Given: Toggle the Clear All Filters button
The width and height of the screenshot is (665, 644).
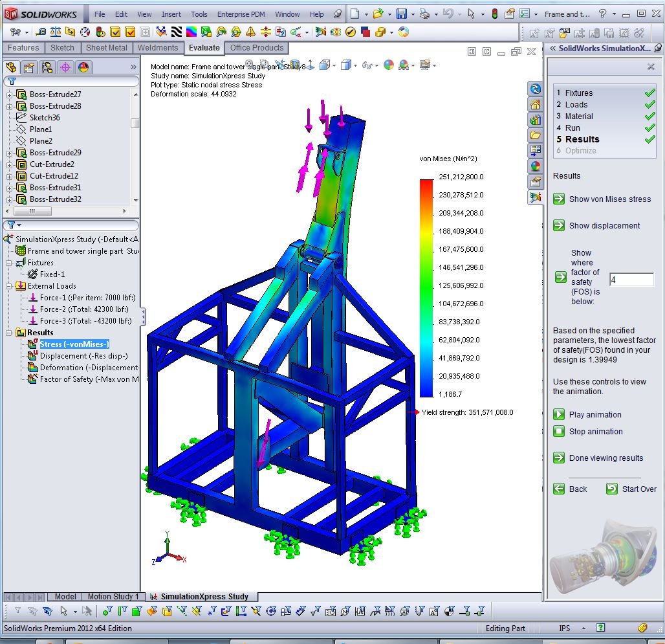Looking at the screenshot, I should tap(32, 611).
